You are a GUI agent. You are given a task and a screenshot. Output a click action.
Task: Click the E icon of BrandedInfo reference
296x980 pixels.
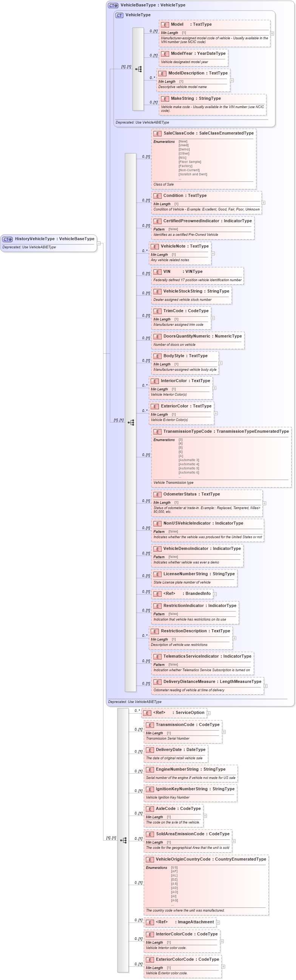157,594
